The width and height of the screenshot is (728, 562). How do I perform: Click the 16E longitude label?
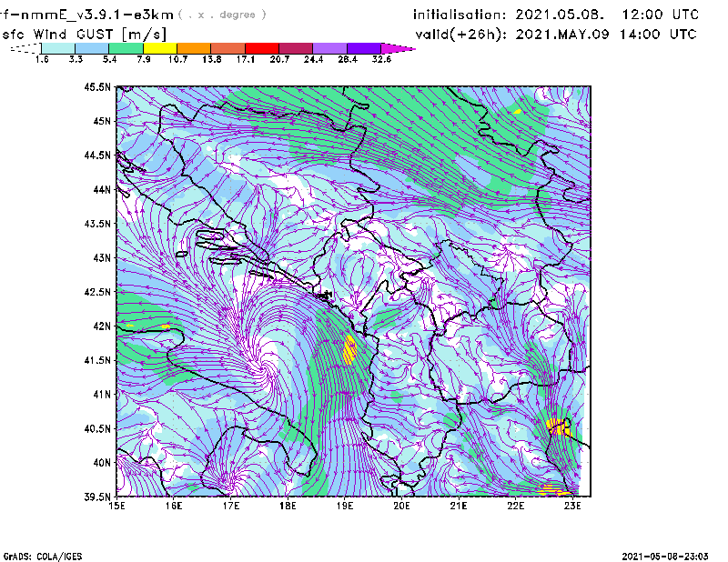(174, 506)
